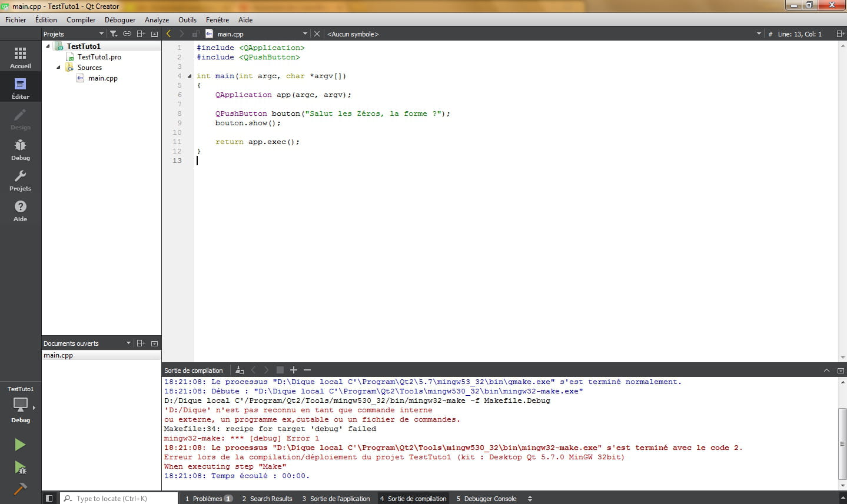The image size is (847, 504).
Task: Open the Aide menu in menu bar
Action: pyautogui.click(x=245, y=19)
